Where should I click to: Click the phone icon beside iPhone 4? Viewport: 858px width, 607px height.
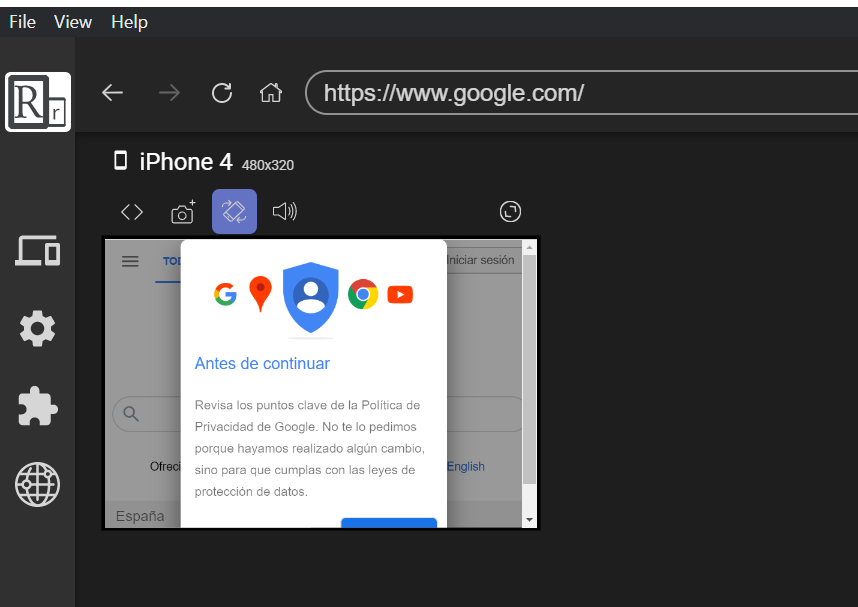(120, 161)
